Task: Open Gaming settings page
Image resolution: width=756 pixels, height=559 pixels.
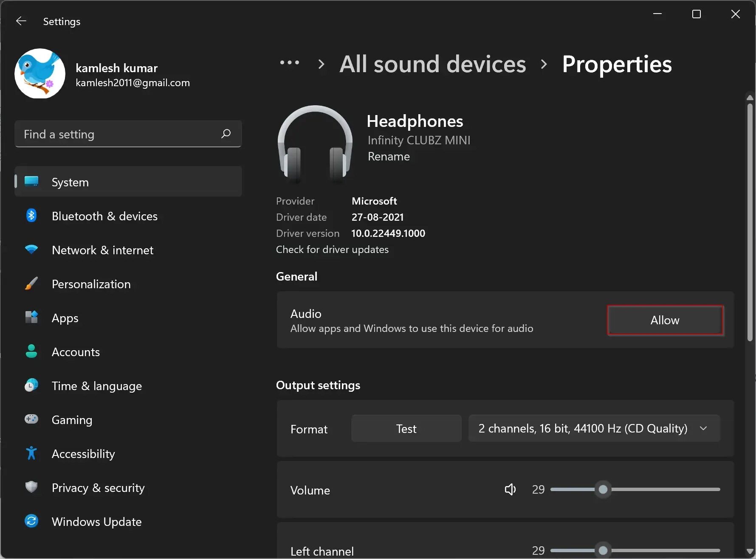Action: (x=128, y=419)
